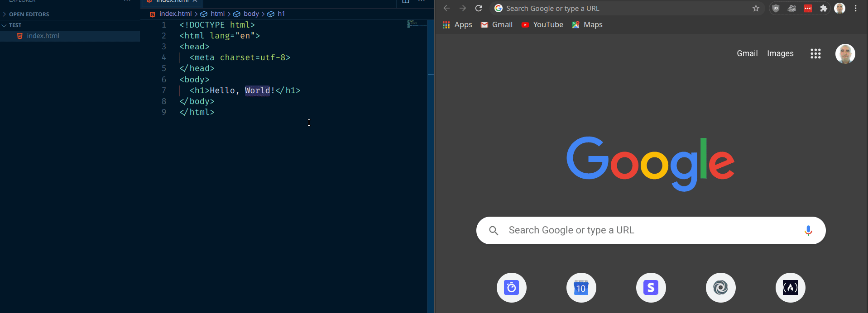This screenshot has width=868, height=313.
Task: Close the index.html editor tab
Action: [x=195, y=1]
